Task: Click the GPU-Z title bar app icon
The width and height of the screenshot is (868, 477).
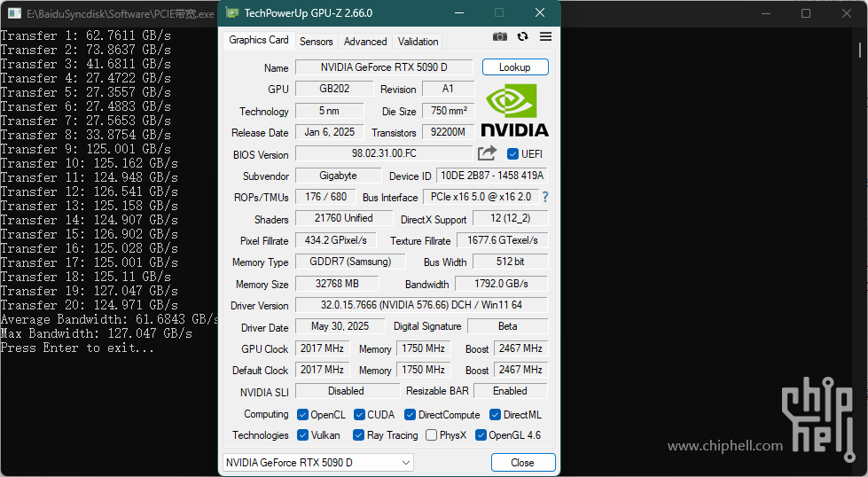Action: click(232, 12)
